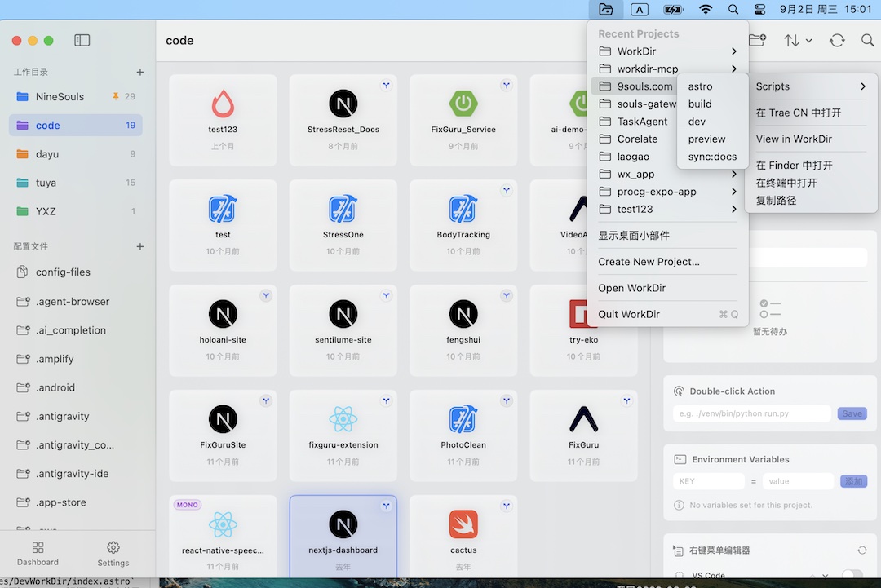Select the tuya working directory
The width and height of the screenshot is (881, 588).
click(x=76, y=183)
